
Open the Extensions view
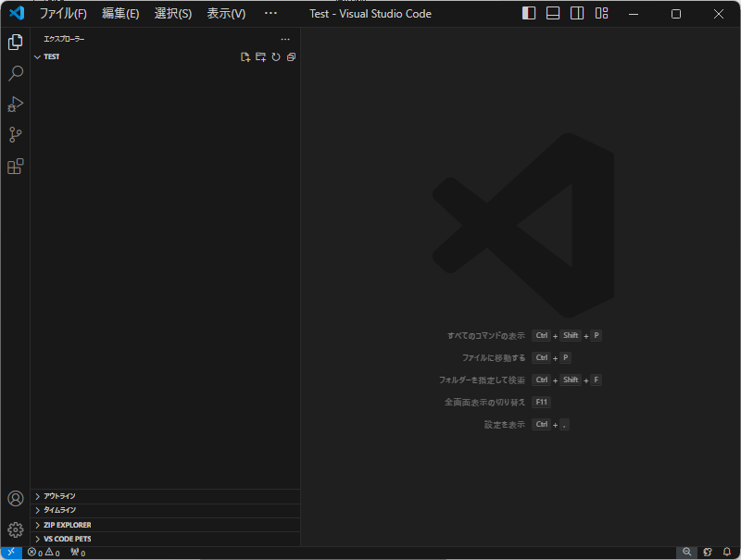pos(15,167)
